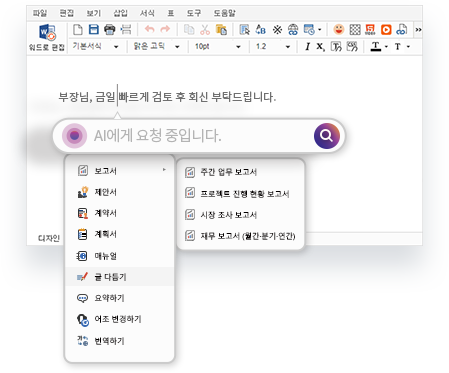Open the 맑은 고딕 font dropdown
The image size is (449, 373).
coord(177,47)
